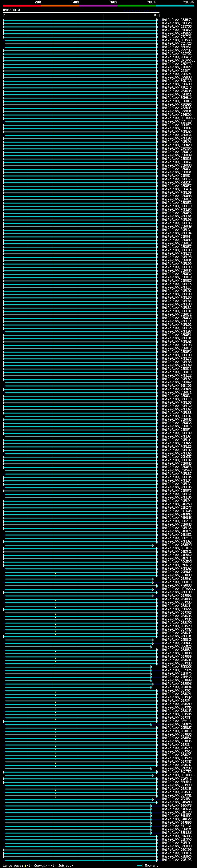Select the UniRef100_C5MRE9 label

point(177,125)
